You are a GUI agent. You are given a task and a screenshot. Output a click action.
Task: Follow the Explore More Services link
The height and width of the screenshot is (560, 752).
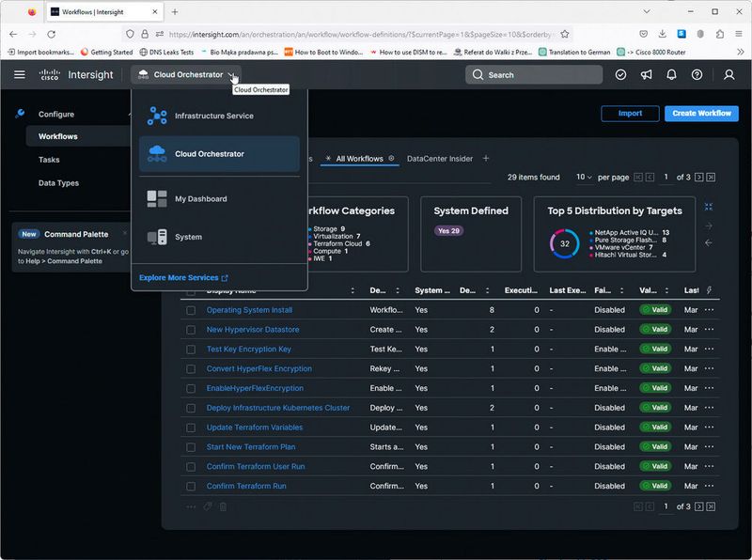tap(183, 277)
